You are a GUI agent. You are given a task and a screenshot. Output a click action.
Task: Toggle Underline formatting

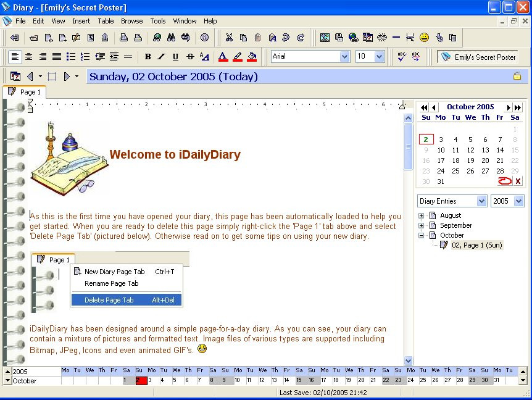[x=175, y=57]
